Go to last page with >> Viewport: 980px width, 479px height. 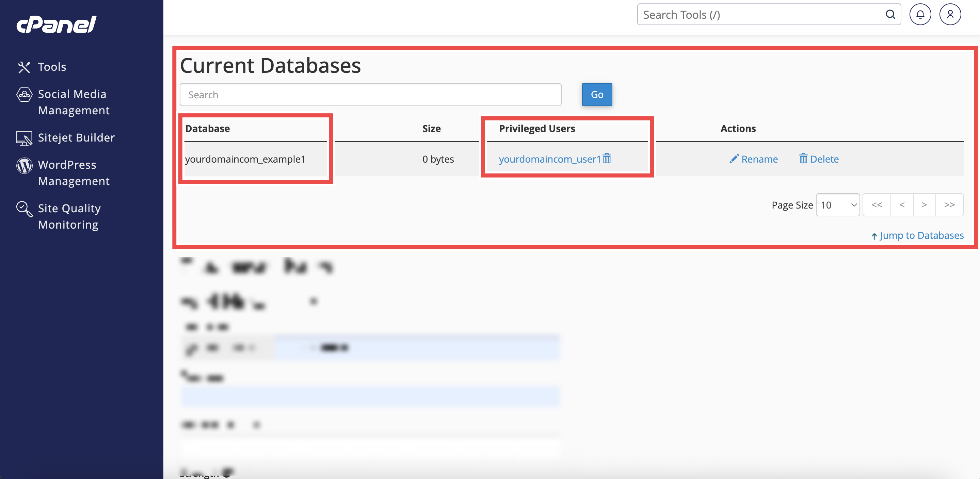point(949,205)
